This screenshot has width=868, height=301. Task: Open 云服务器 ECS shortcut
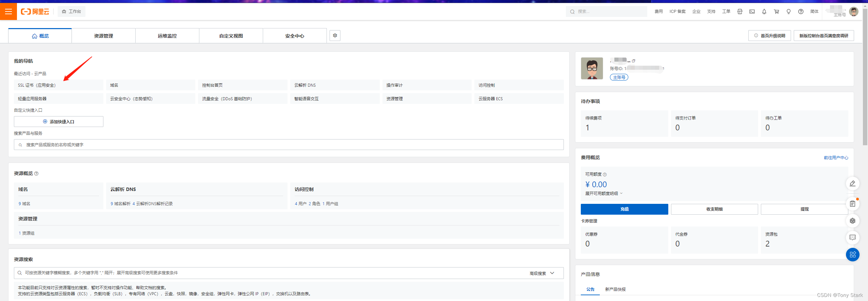(519, 99)
